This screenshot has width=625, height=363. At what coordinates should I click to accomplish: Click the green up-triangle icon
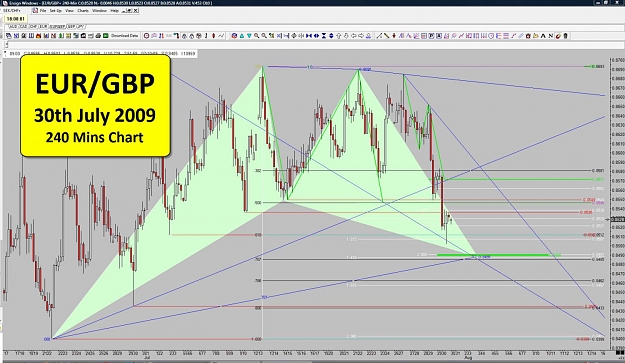click(242, 36)
